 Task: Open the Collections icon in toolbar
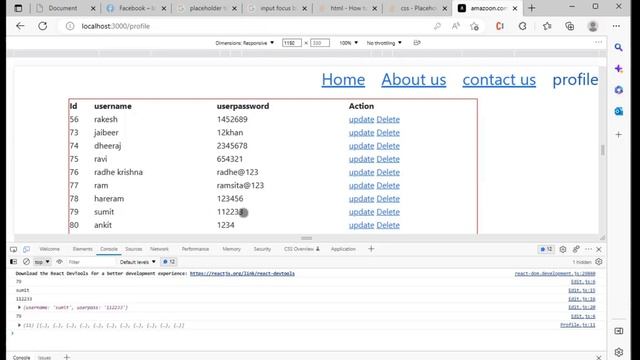569,26
